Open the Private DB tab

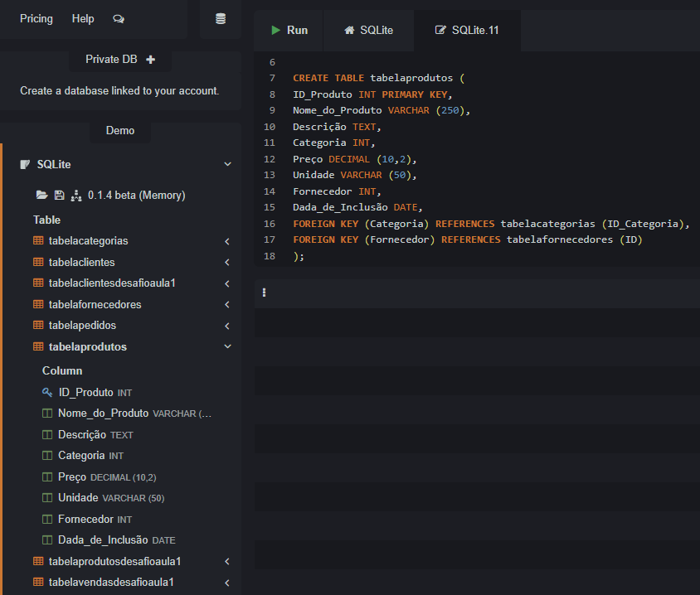[x=120, y=60]
